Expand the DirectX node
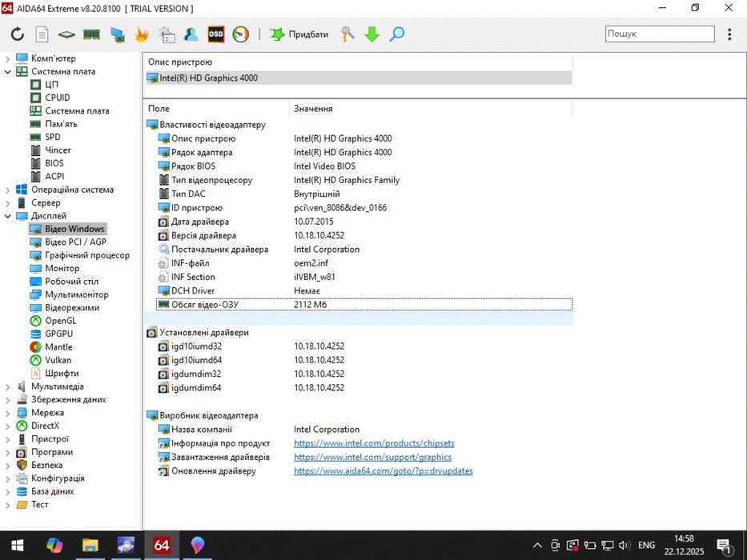The width and height of the screenshot is (747, 560). tap(7, 426)
